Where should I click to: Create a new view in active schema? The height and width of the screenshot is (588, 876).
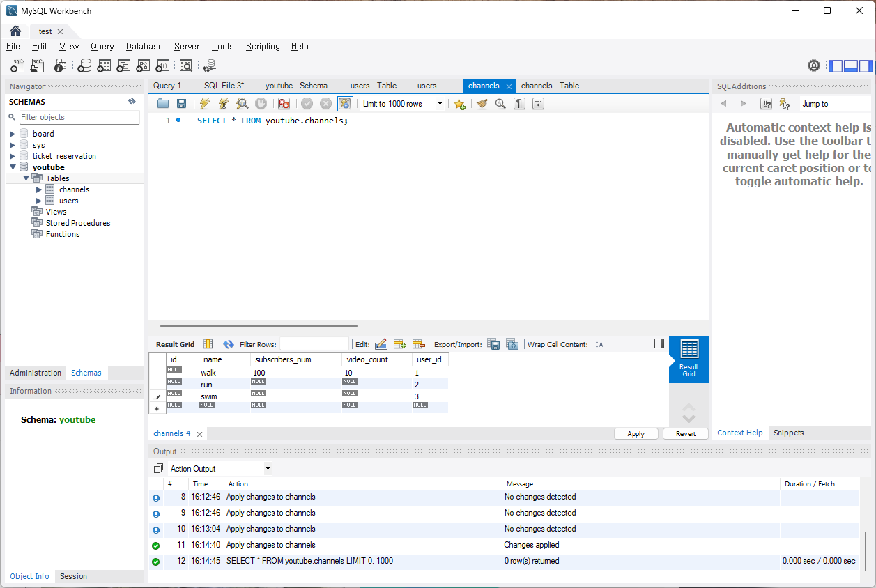pos(123,65)
